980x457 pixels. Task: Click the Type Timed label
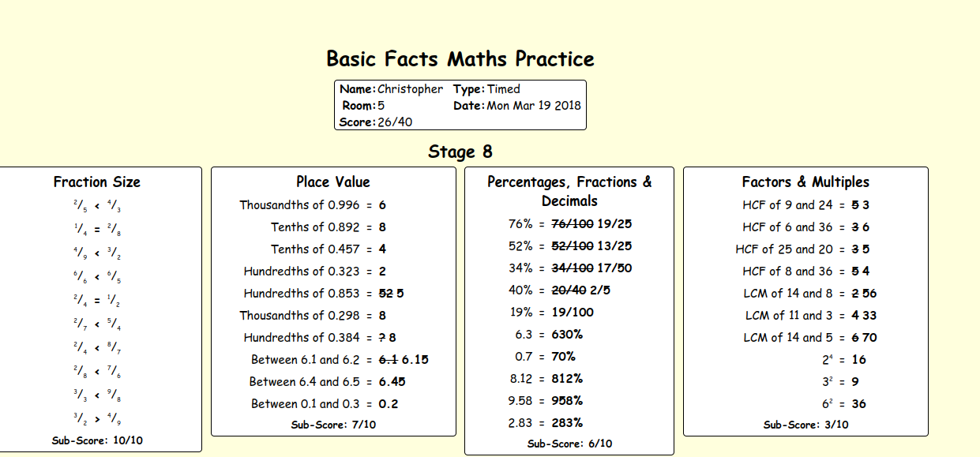point(486,89)
